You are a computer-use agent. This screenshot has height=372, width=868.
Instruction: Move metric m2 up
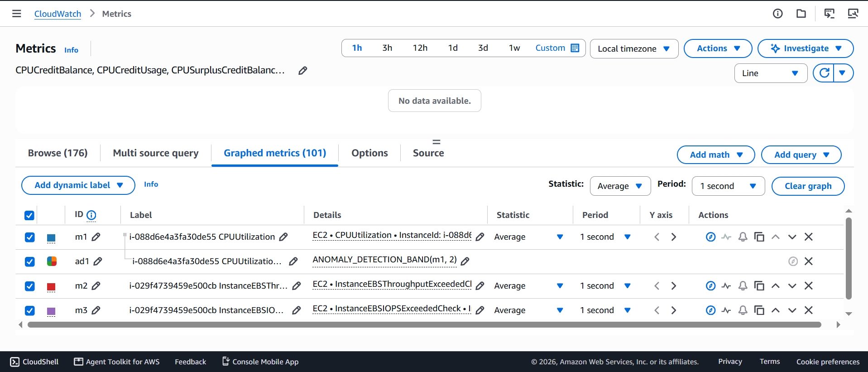coord(776,285)
